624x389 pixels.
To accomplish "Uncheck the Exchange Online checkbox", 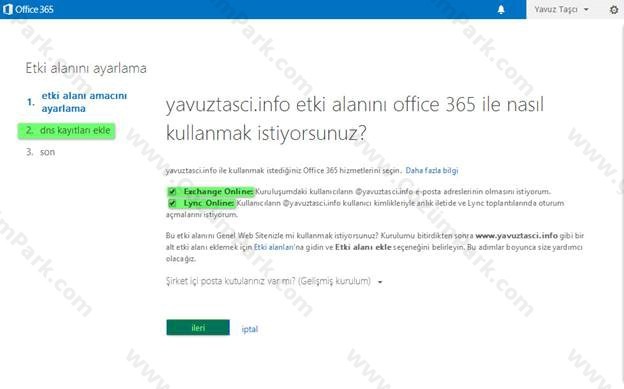I will point(172,192).
